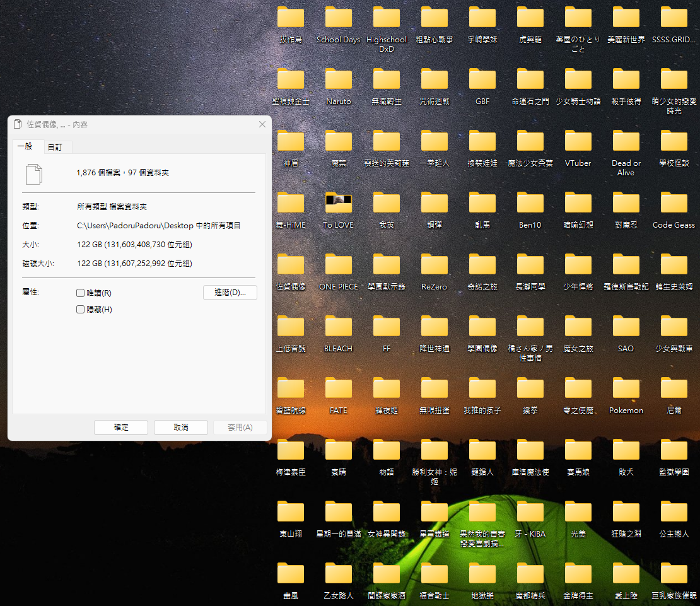Viewport: 700px width, 606px height.
Task: Enable the 唯讀(R) read-only checkbox
Action: coord(80,293)
